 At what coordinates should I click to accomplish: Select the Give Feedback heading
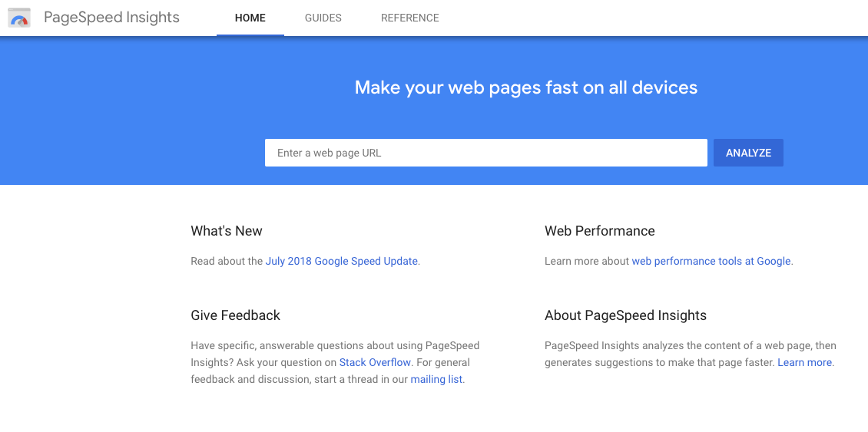[235, 315]
